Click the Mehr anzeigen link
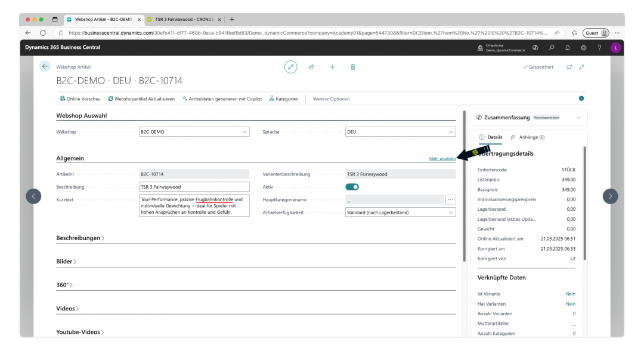The height and width of the screenshot is (363, 644). [x=442, y=159]
